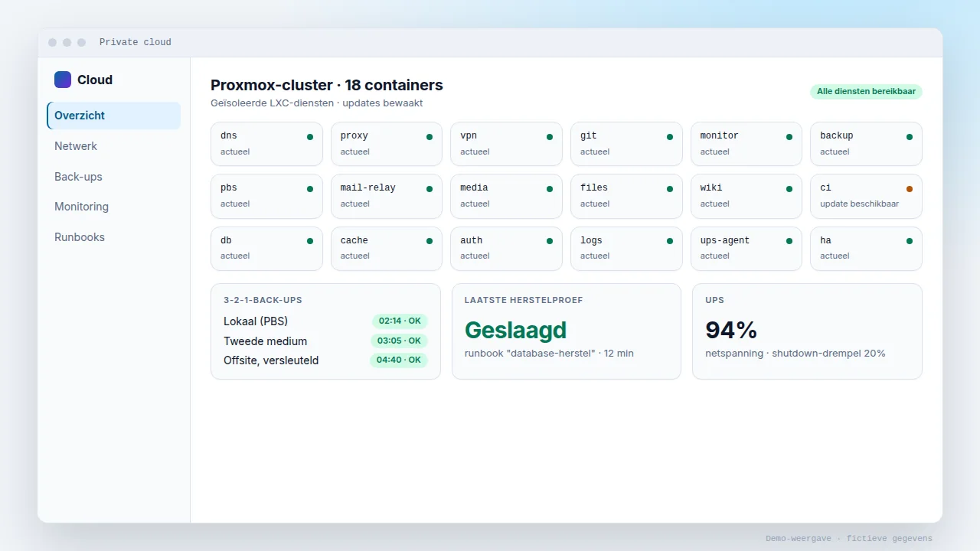980x551 pixels.
Task: Open the backup container card
Action: 866,144
